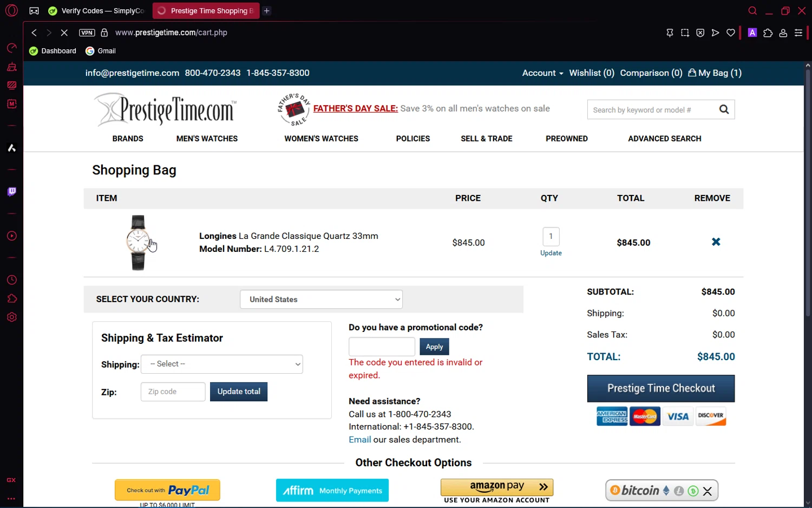Viewport: 812px width, 508px height.
Task: Choose Affirm Monthly Payments button
Action: pyautogui.click(x=332, y=490)
